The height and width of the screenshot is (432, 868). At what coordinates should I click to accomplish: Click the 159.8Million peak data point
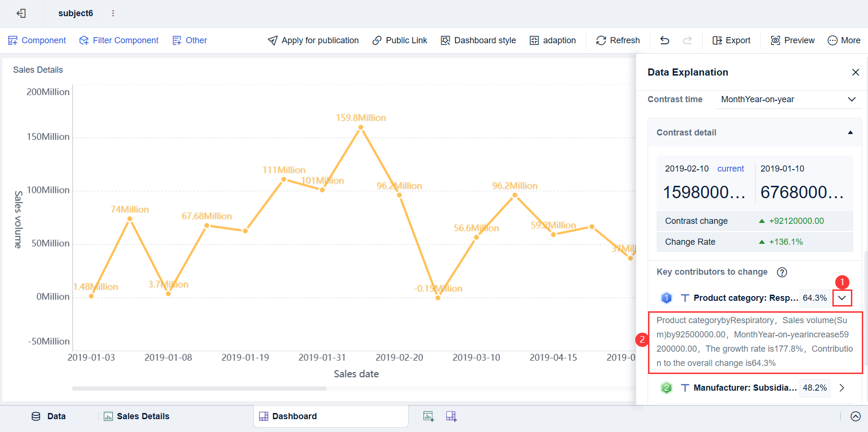click(x=361, y=127)
